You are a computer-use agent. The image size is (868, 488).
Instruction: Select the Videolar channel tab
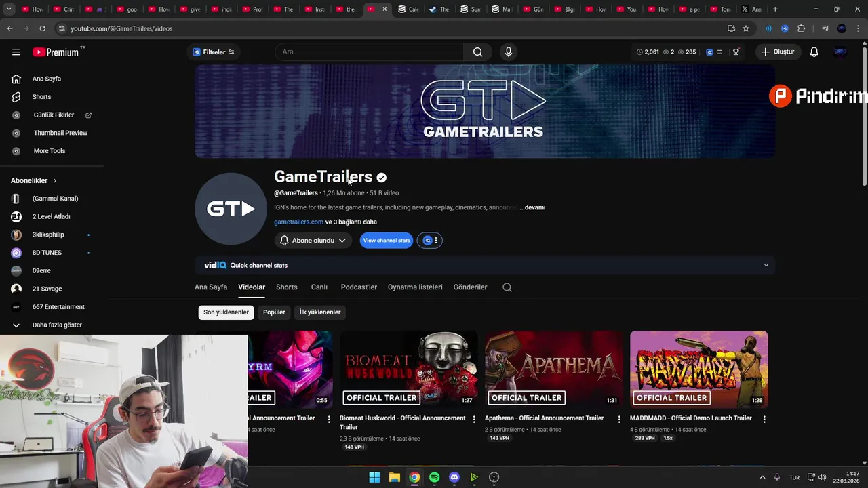[x=252, y=287]
